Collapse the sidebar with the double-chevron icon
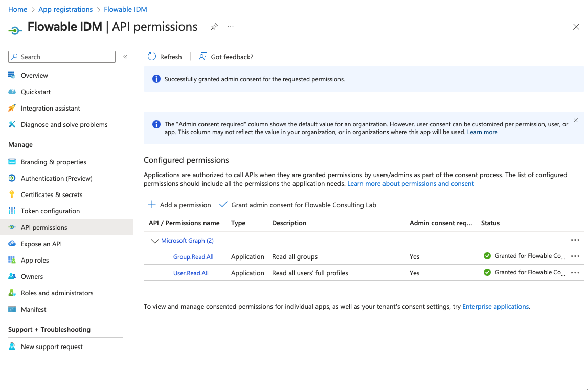The image size is (588, 390). 125,57
